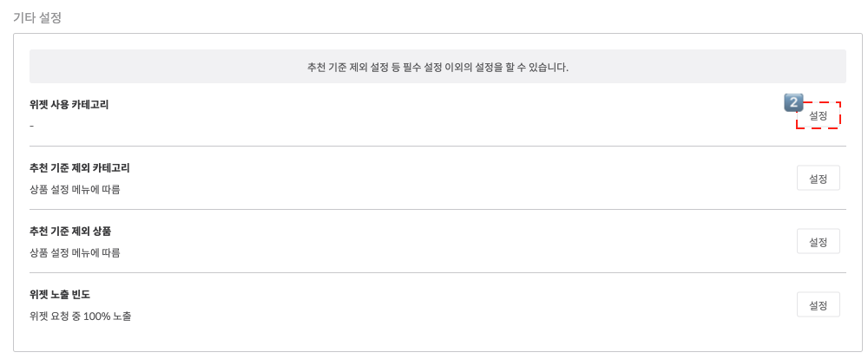
Task: Open 설정 for 추천 기준 제외 카테고리
Action: pos(818,179)
